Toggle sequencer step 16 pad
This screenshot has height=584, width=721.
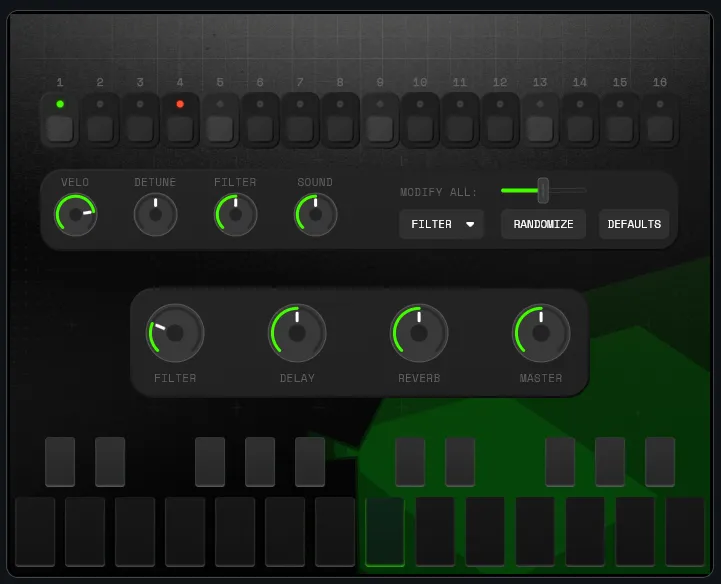click(660, 128)
